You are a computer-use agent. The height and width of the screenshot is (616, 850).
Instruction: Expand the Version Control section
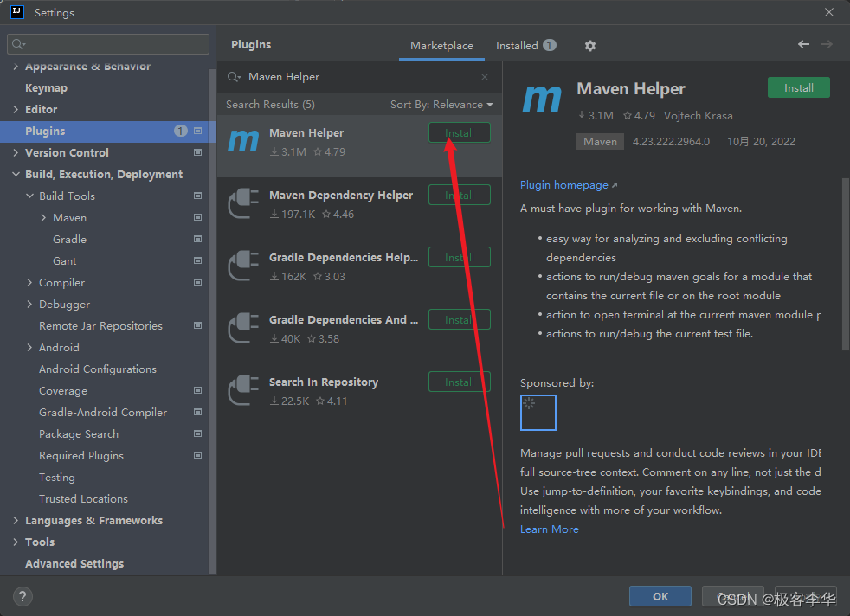[16, 153]
